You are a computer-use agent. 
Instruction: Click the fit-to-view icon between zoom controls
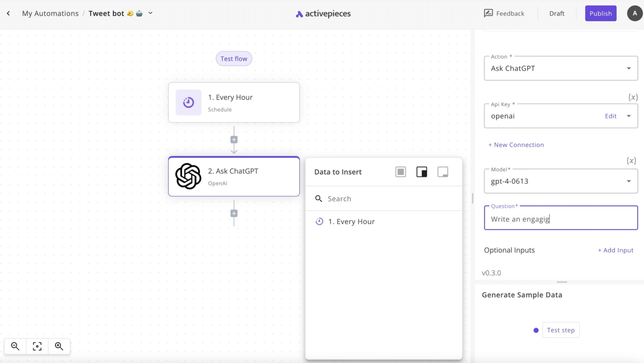click(37, 346)
